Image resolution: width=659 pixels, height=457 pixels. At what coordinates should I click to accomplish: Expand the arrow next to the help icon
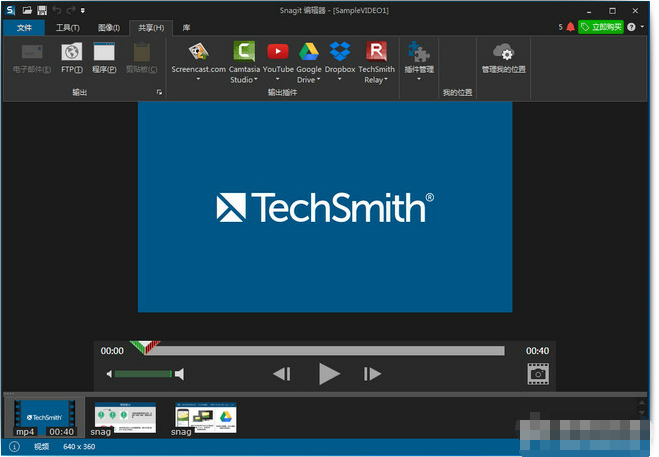tap(642, 27)
